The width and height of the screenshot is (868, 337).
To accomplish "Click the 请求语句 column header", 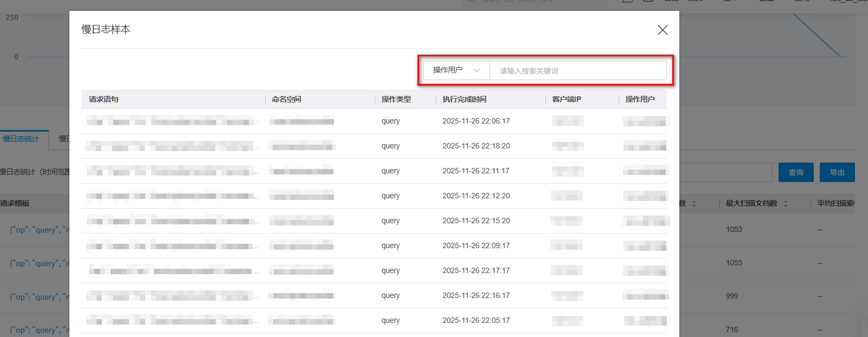I will 104,99.
